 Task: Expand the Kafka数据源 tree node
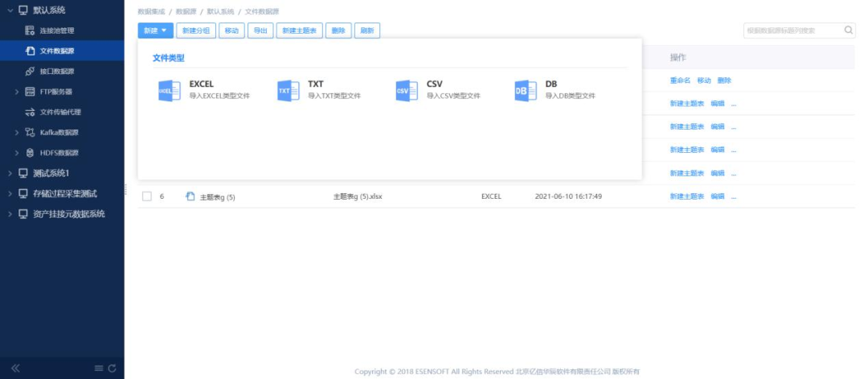pos(17,133)
